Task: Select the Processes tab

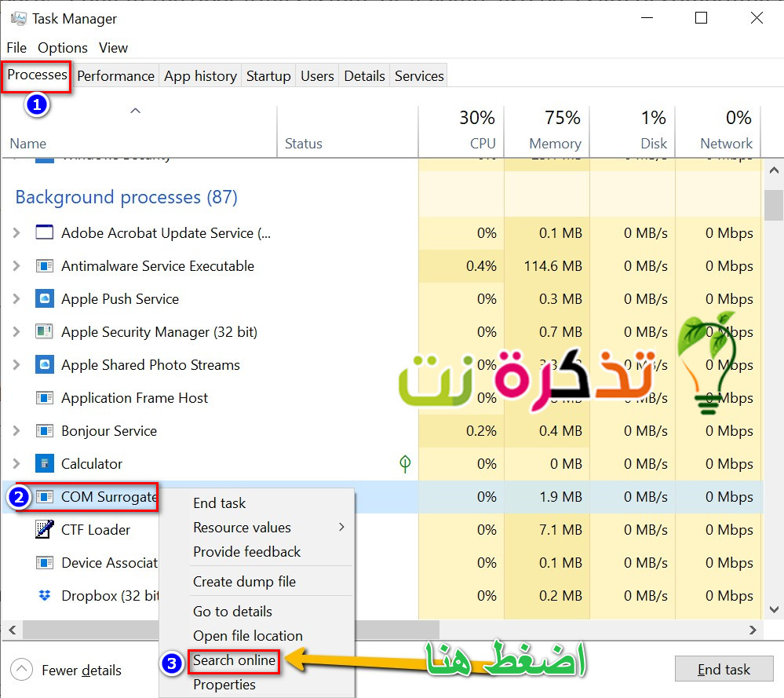Action: pos(37,75)
